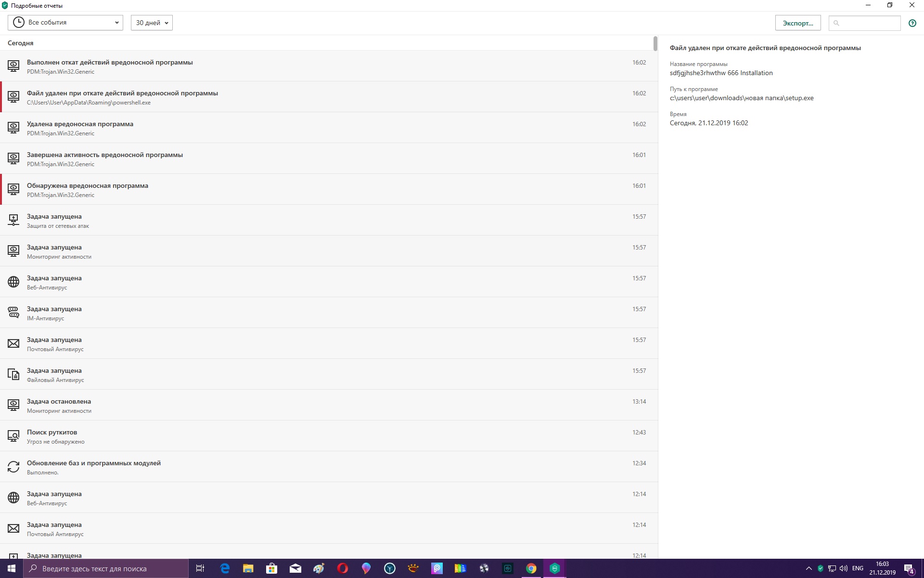
Task: Select the Завершена активность вредоносной программы event
Action: point(105,155)
